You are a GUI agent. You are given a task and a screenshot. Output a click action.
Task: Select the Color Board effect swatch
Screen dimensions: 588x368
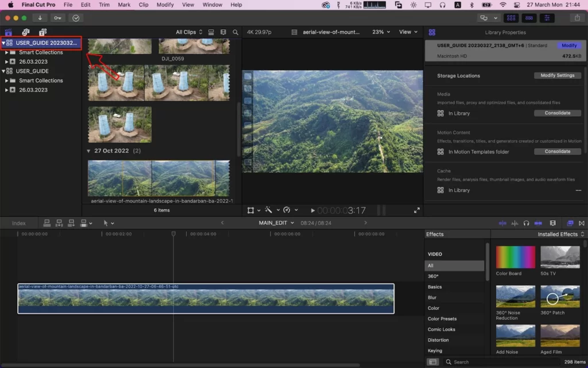(515, 257)
